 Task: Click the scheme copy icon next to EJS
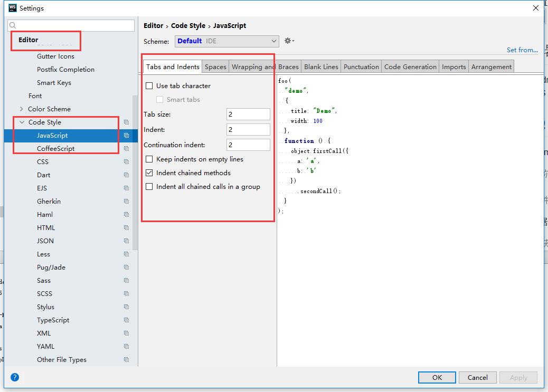(x=127, y=188)
